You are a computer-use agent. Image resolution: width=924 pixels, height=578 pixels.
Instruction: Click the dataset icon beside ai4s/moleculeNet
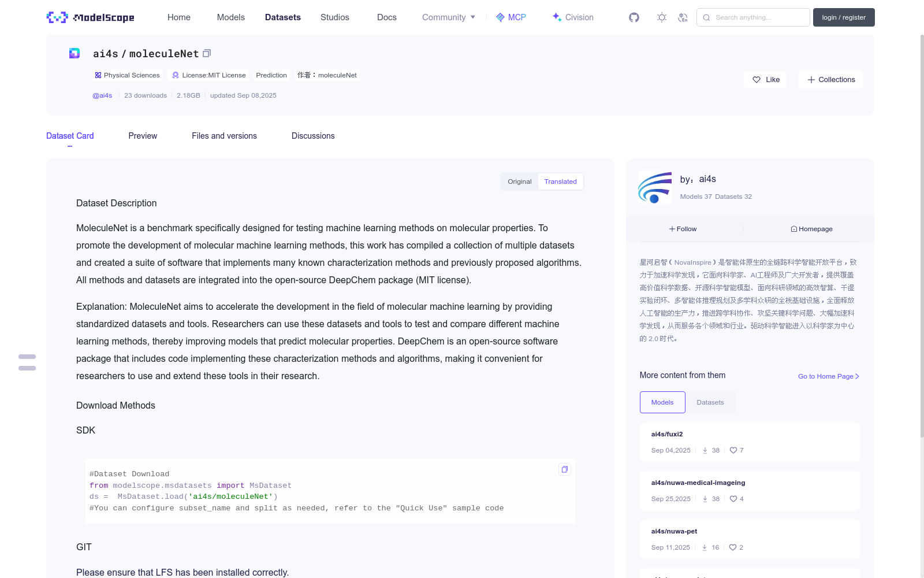tap(74, 53)
